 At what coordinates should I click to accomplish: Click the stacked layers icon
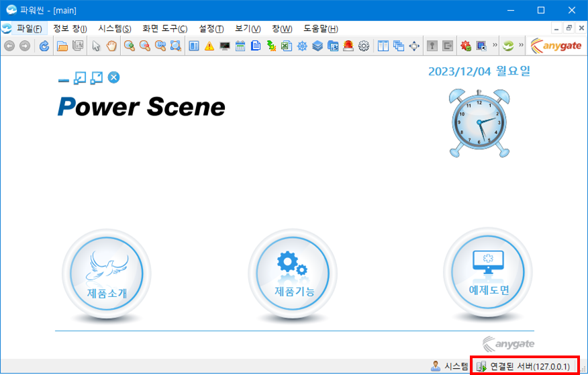(x=317, y=46)
